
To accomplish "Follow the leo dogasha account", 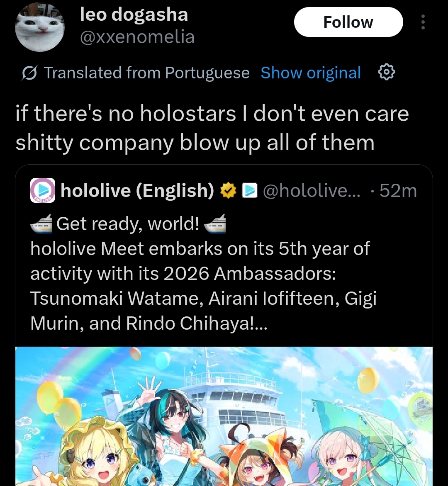I will point(348,22).
